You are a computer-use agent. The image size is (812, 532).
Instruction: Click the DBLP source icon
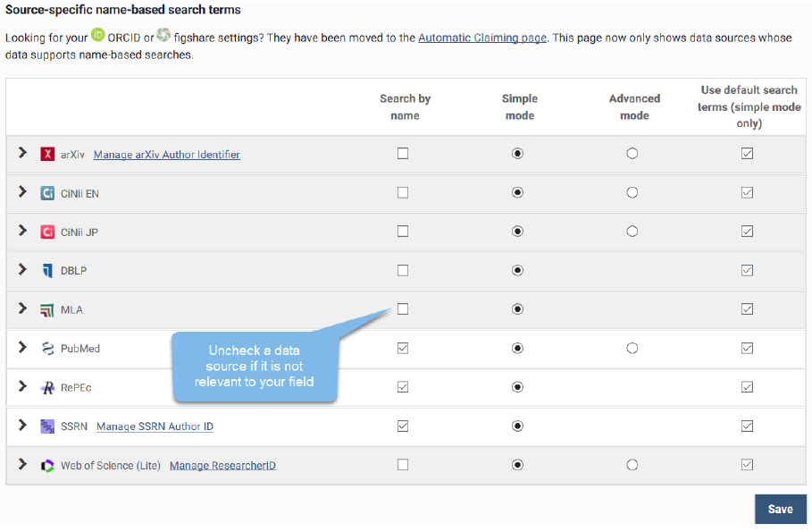[x=47, y=271]
